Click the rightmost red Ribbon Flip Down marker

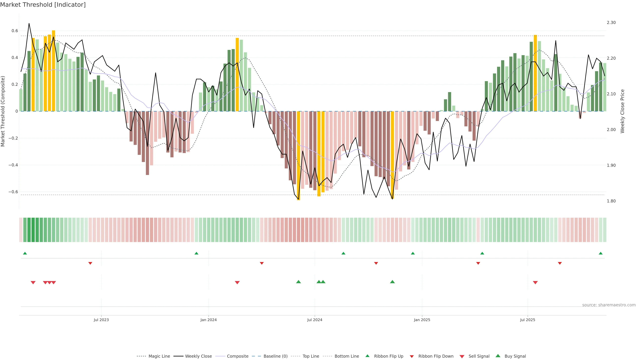(560, 263)
